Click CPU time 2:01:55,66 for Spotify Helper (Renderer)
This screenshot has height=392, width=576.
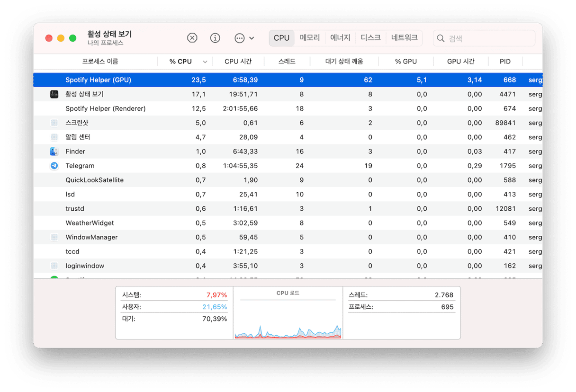coord(241,108)
